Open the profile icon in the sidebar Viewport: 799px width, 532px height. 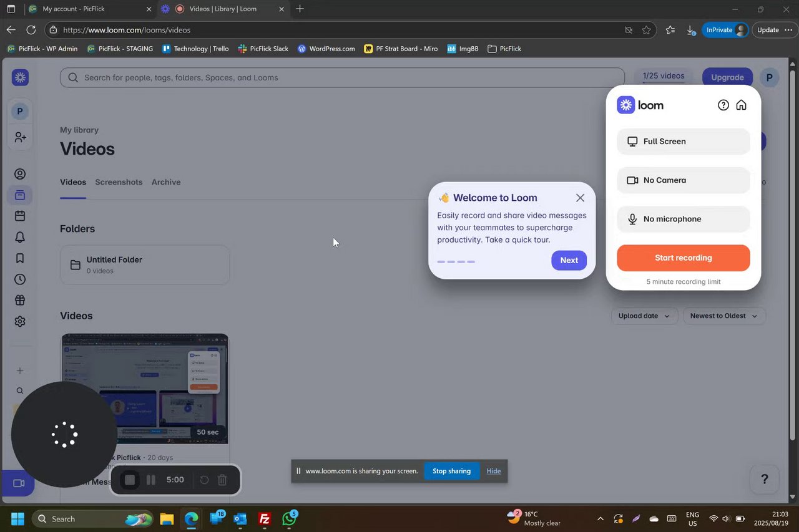click(x=20, y=174)
